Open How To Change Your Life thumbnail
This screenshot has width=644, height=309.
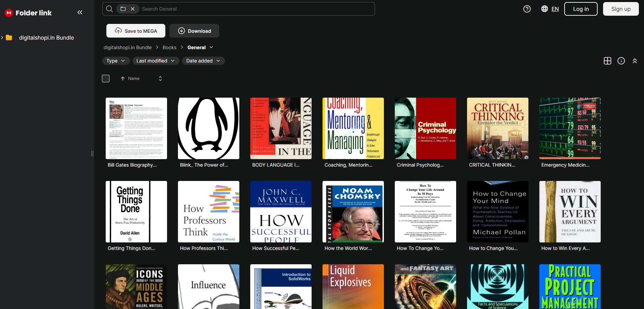tap(425, 212)
